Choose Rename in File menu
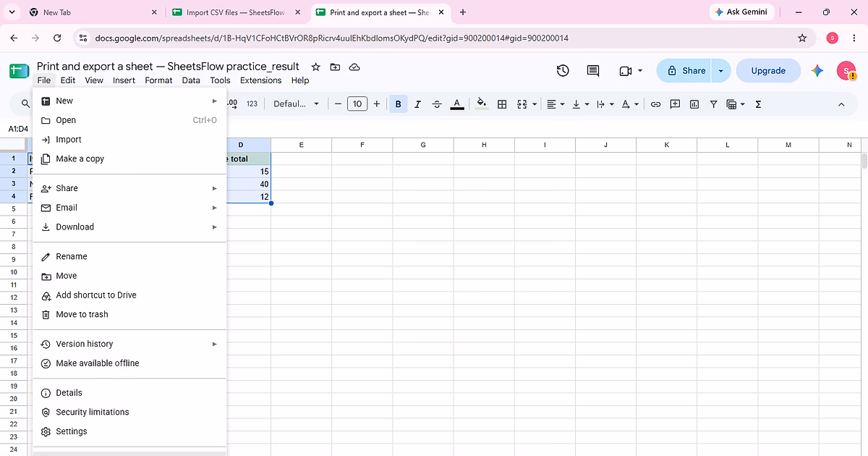The width and height of the screenshot is (868, 456). click(129, 256)
